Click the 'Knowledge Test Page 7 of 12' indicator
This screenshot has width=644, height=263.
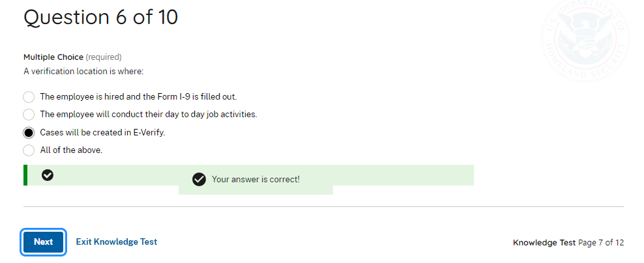pyautogui.click(x=568, y=242)
